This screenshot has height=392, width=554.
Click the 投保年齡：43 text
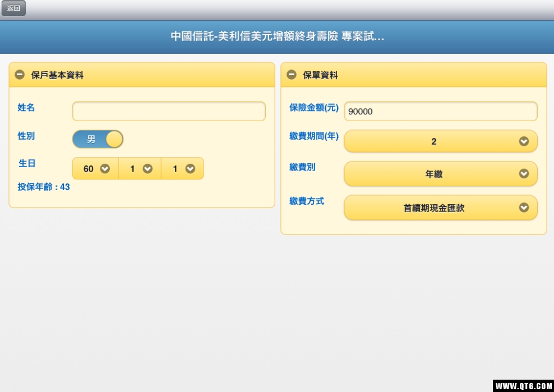pos(44,187)
